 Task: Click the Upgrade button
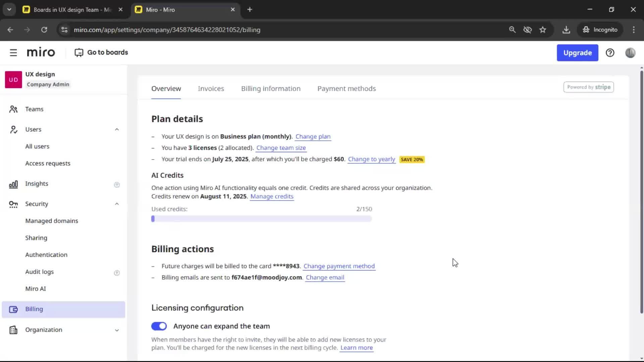[577, 53]
